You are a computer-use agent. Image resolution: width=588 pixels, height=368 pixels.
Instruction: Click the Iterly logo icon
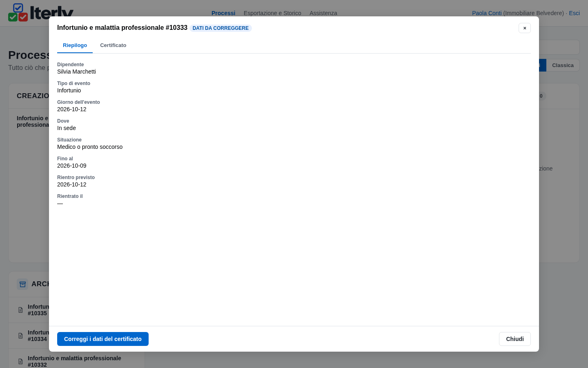pos(18,12)
